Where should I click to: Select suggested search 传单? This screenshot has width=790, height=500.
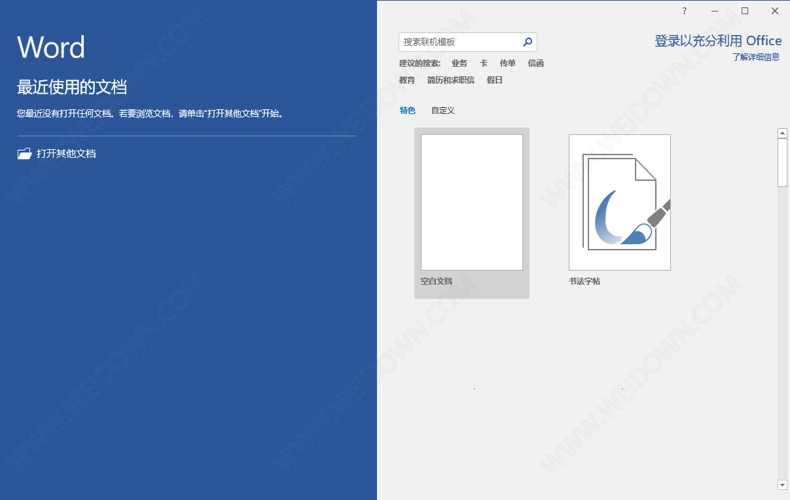[x=507, y=63]
